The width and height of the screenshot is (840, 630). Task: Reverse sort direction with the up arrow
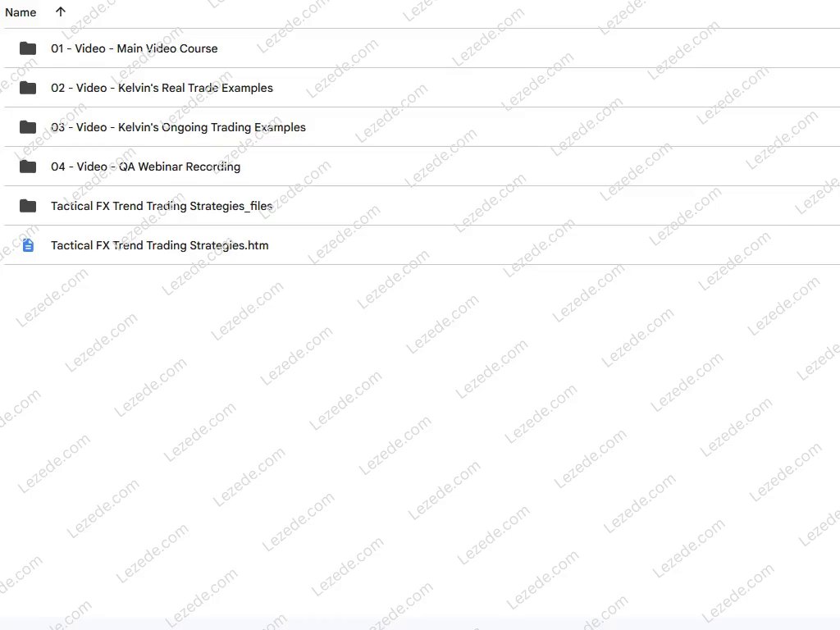point(61,11)
